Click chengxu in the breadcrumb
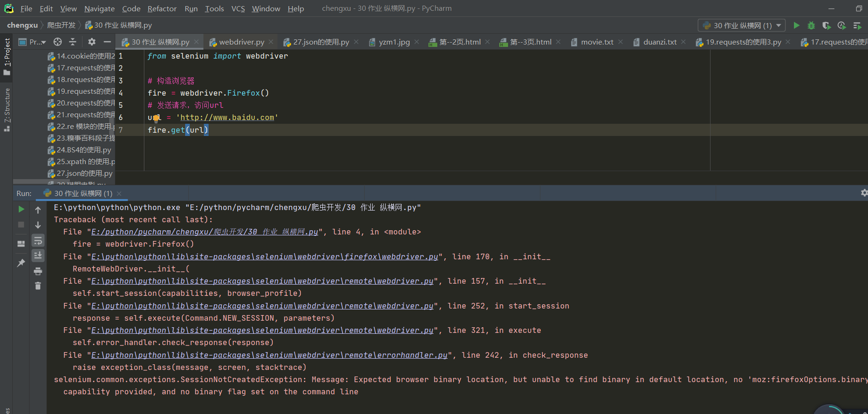Viewport: 868px width, 414px height. click(x=22, y=25)
